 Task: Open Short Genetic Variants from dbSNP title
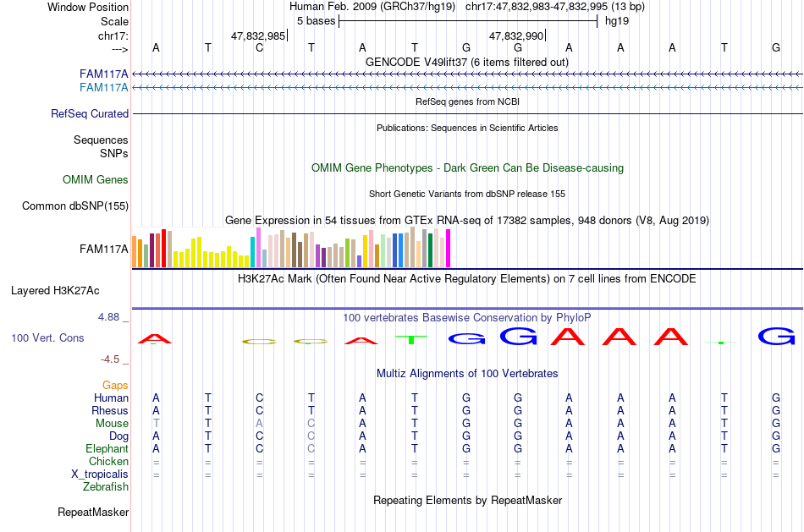pyautogui.click(x=467, y=194)
